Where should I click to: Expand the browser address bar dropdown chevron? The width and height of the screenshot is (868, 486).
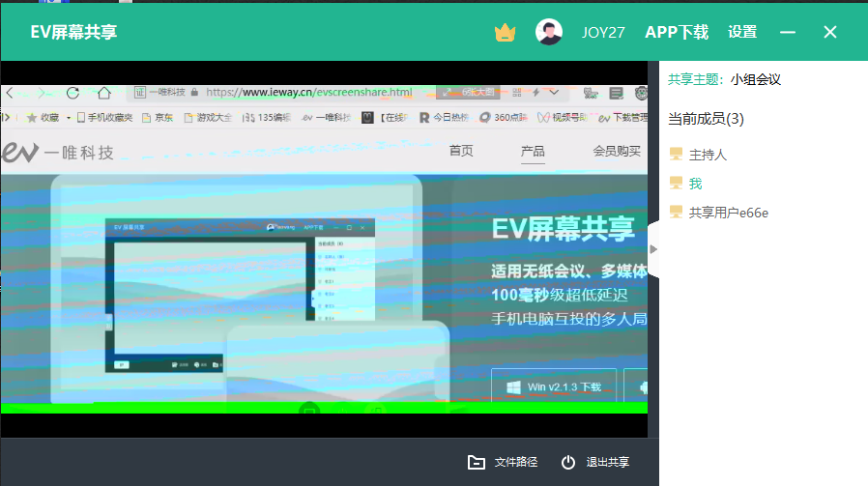click(x=554, y=93)
